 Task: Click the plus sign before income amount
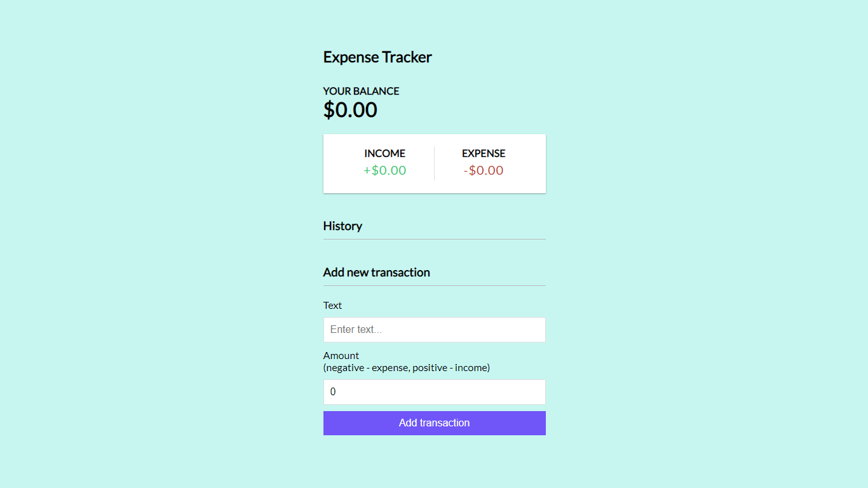click(367, 170)
